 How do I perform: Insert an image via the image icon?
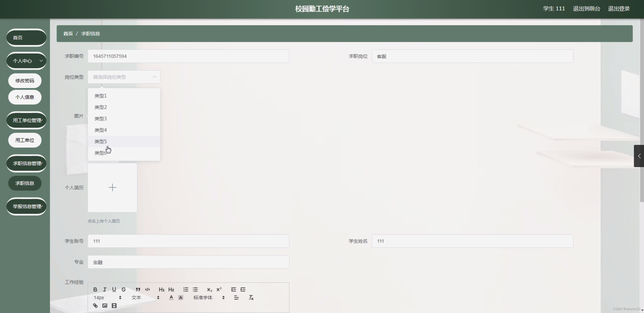tap(104, 305)
